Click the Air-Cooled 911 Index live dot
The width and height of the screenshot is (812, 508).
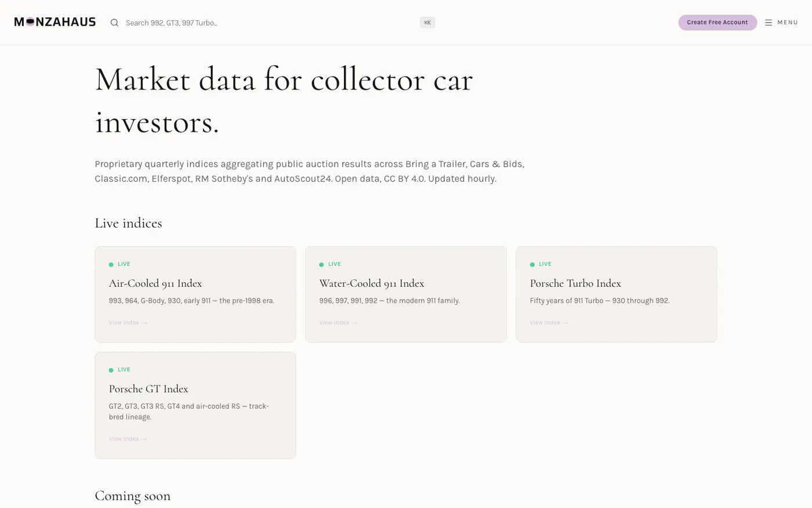(111, 265)
